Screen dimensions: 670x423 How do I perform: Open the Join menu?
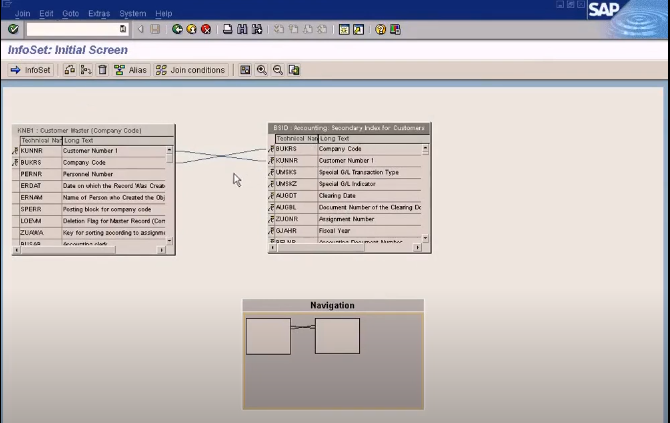pyautogui.click(x=23, y=14)
